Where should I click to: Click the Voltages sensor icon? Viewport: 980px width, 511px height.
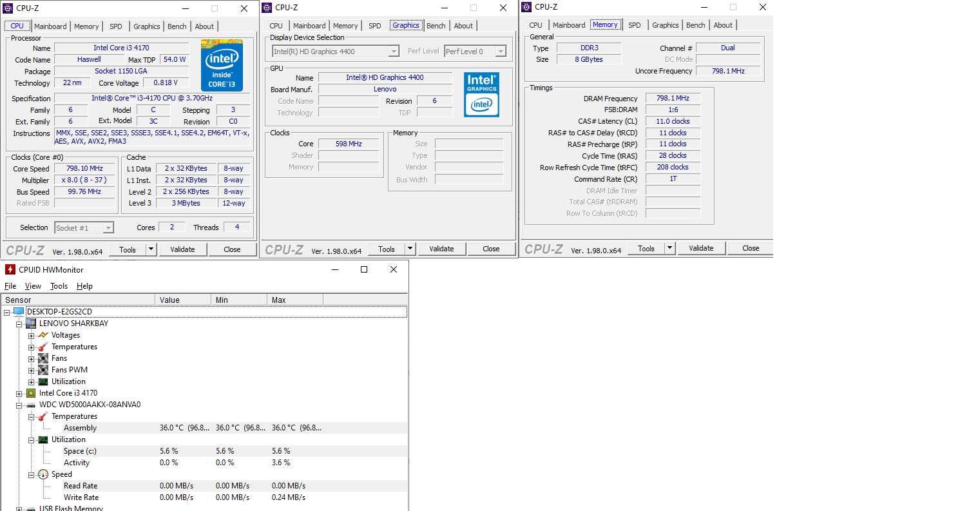coord(43,334)
